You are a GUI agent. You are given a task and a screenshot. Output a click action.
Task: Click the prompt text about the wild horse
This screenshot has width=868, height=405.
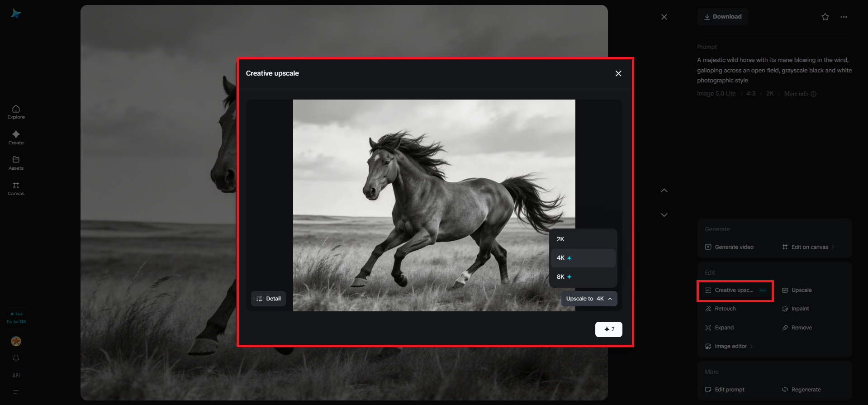[774, 70]
